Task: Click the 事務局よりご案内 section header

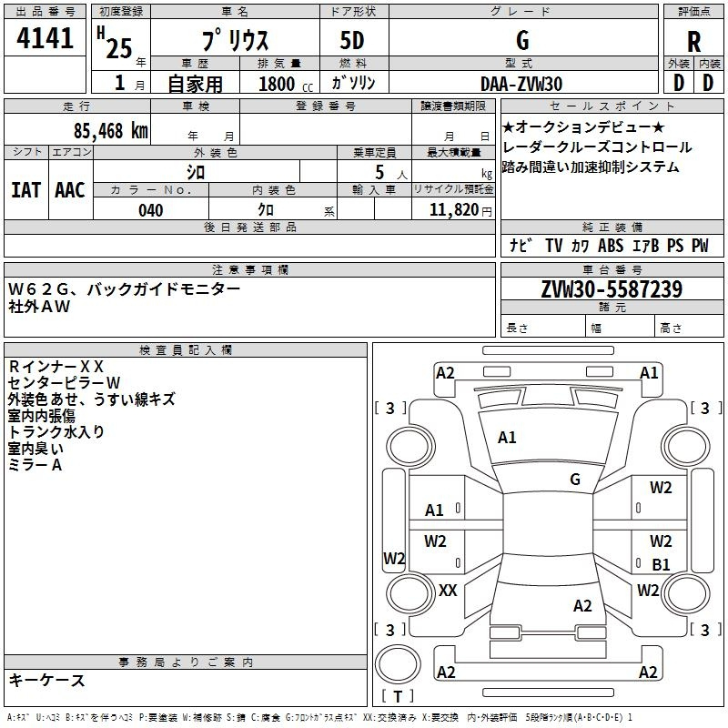Action: [186, 662]
